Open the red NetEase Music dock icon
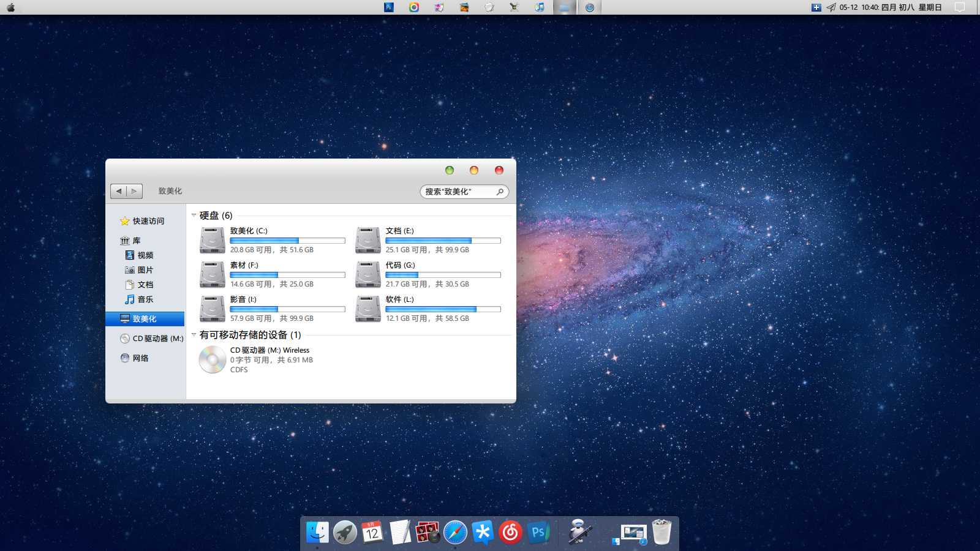This screenshot has width=980, height=551. [x=510, y=532]
